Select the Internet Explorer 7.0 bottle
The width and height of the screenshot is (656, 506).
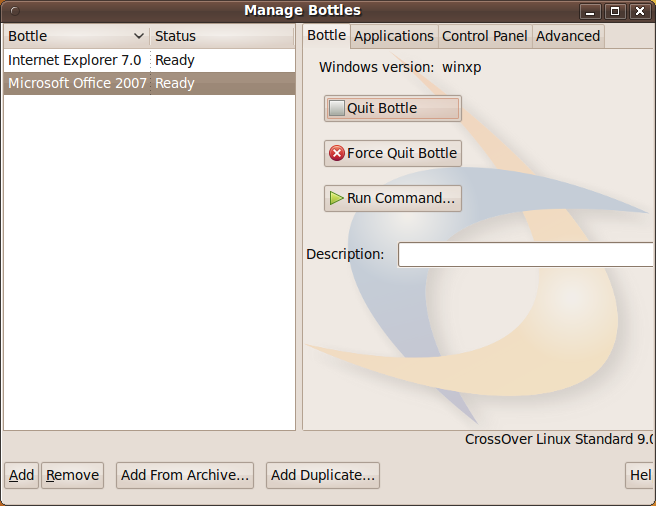click(75, 60)
